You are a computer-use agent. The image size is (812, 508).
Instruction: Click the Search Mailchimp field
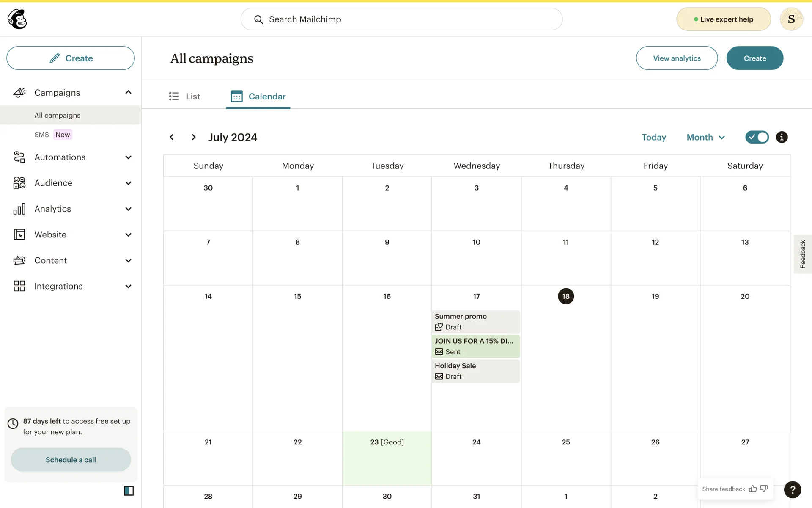pos(401,19)
